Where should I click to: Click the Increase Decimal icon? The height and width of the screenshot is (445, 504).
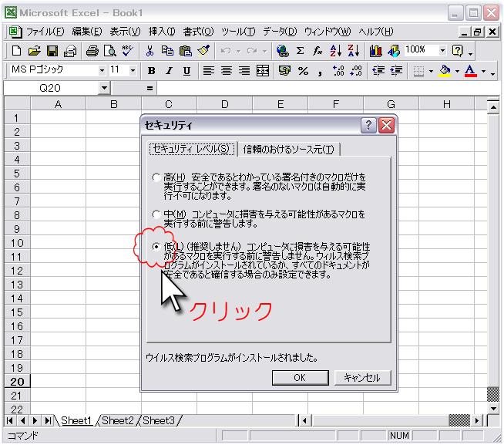coord(338,71)
